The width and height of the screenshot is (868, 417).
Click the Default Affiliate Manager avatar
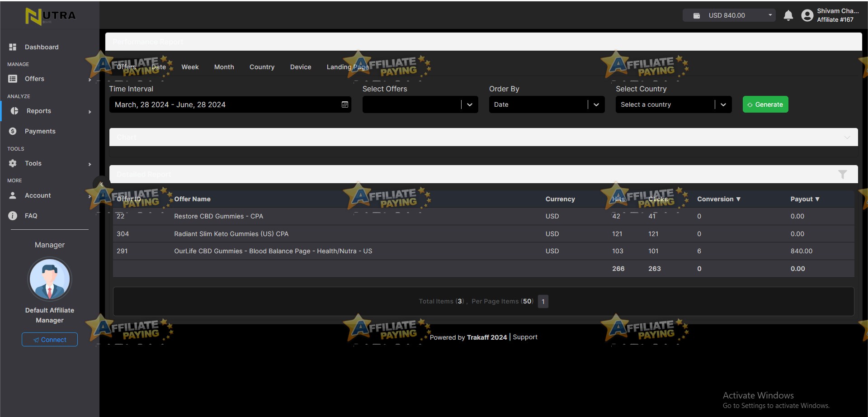[x=50, y=279]
